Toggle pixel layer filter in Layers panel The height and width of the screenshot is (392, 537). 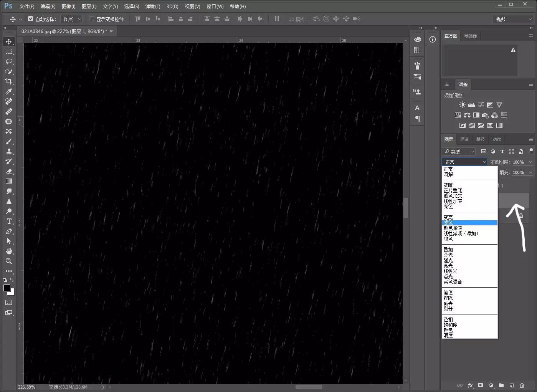(484, 152)
